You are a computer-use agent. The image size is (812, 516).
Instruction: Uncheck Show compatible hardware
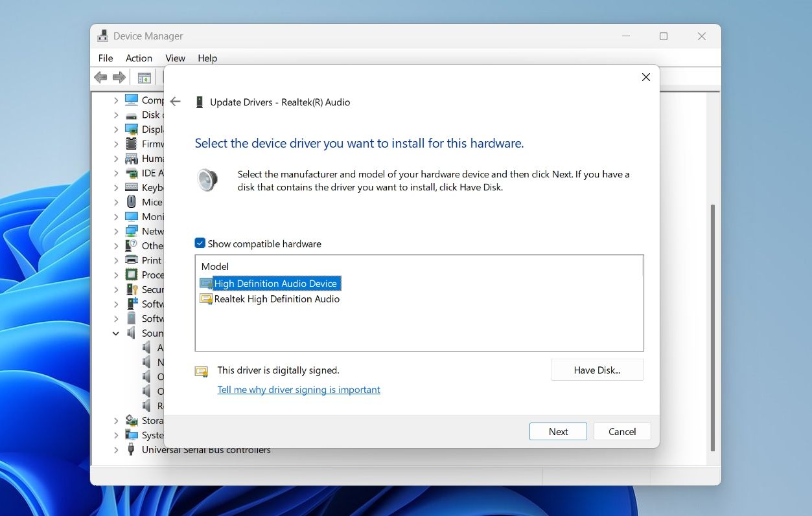[200, 243]
